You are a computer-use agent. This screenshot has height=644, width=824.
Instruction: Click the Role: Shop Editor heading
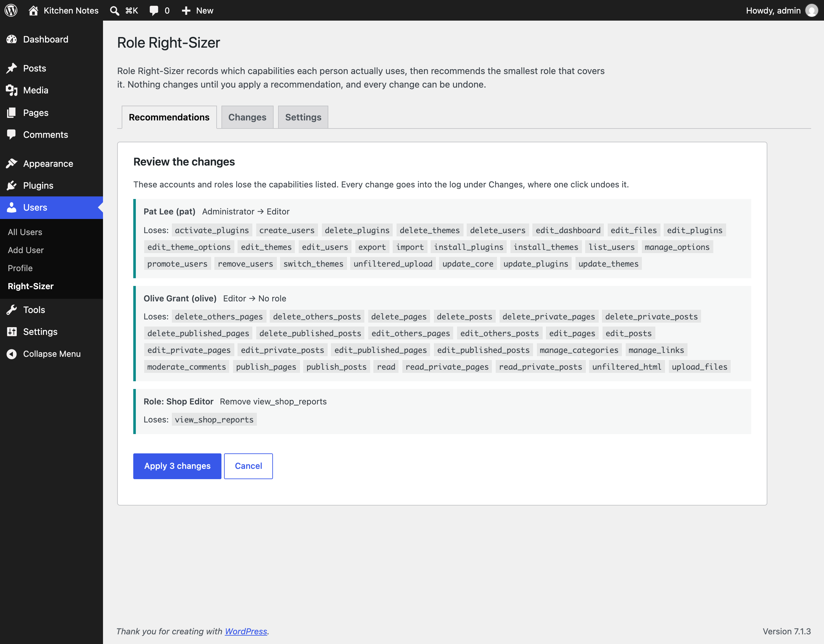178,402
